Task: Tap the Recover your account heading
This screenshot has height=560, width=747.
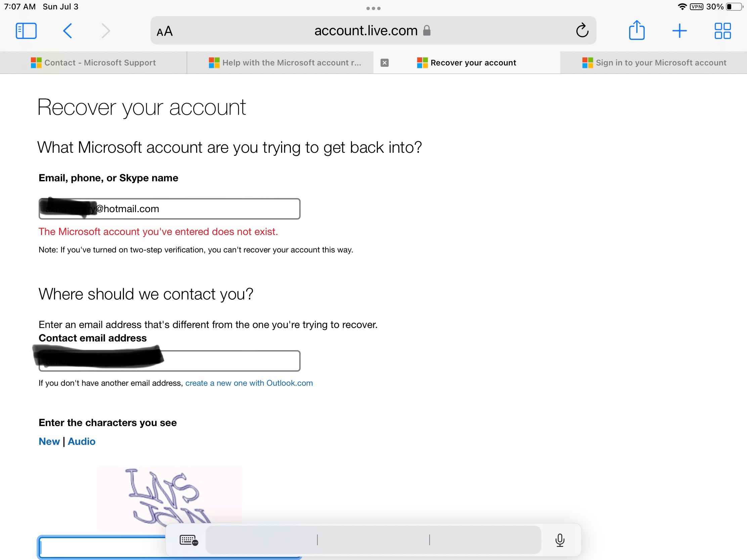Action: tap(141, 108)
